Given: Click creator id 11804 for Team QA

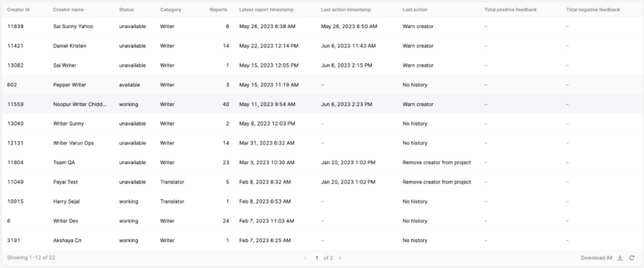Looking at the screenshot, I should [15, 162].
